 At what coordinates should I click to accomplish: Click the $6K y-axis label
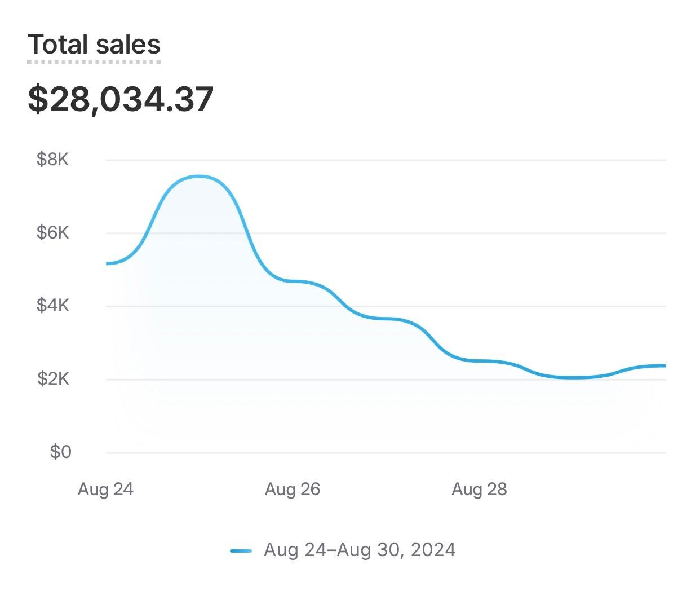[52, 232]
